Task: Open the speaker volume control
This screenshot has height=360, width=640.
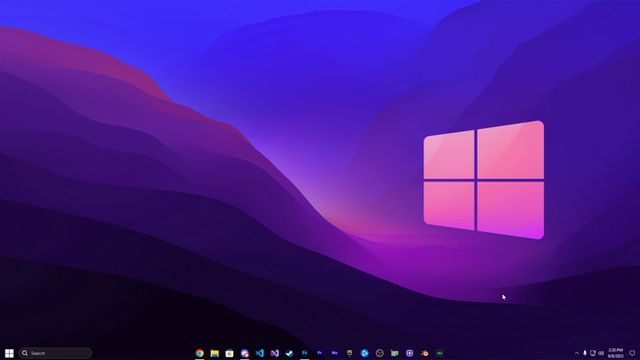Action: [x=601, y=353]
